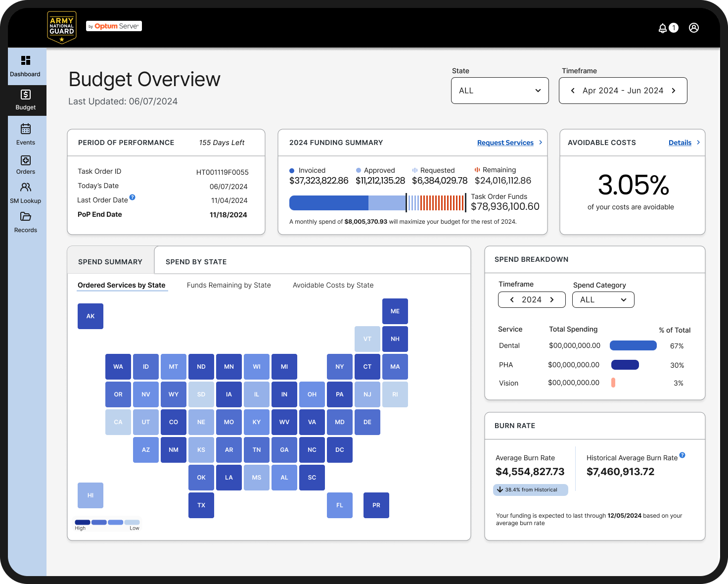Screen dimensions: 728x584
Task: Click Task Order ID value HT001119F0055
Action: (223, 172)
